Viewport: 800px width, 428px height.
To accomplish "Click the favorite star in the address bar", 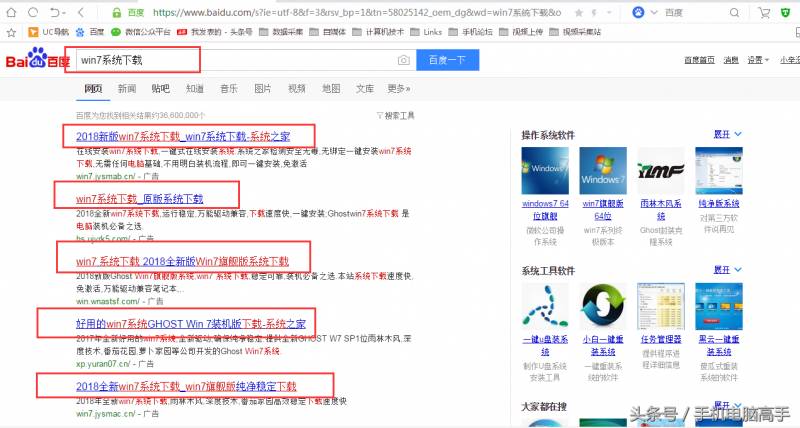I will [579, 13].
